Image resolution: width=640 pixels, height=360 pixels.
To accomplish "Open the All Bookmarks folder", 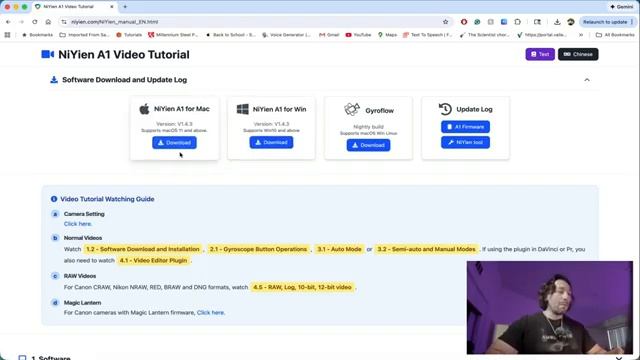I will click(x=615, y=35).
